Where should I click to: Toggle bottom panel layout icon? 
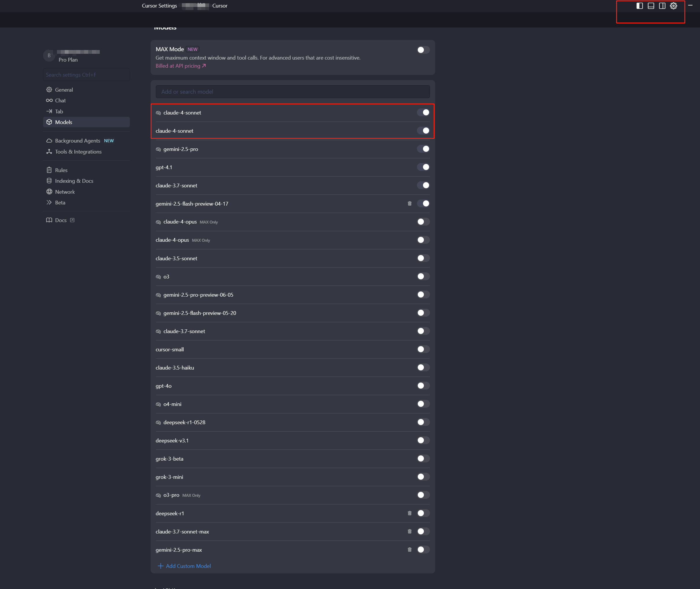[x=651, y=6]
